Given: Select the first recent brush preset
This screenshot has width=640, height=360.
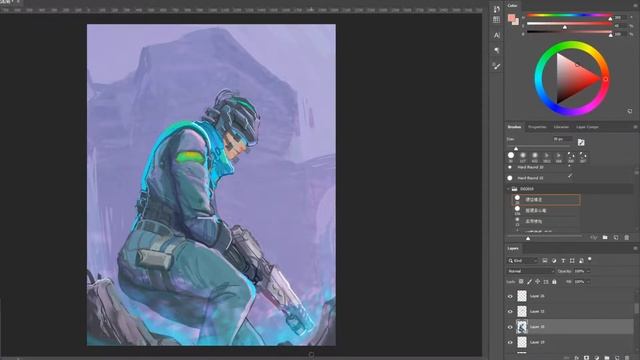Looking at the screenshot, I should click(x=511, y=157).
